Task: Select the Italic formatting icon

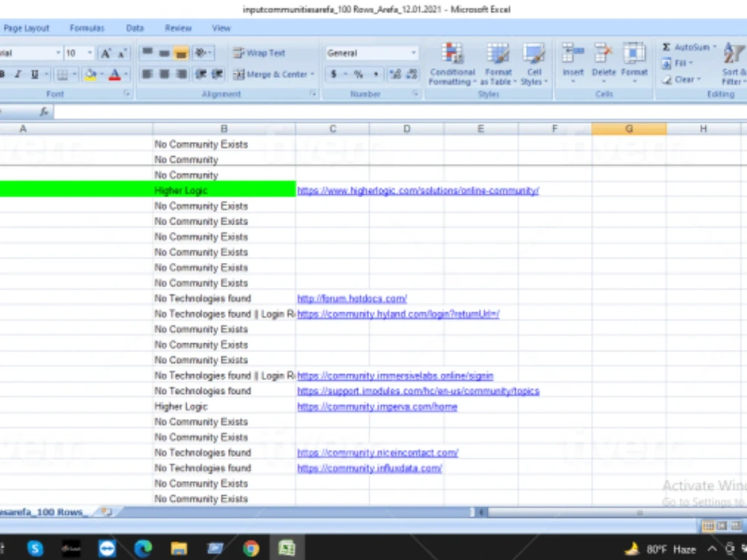Action: tap(19, 74)
